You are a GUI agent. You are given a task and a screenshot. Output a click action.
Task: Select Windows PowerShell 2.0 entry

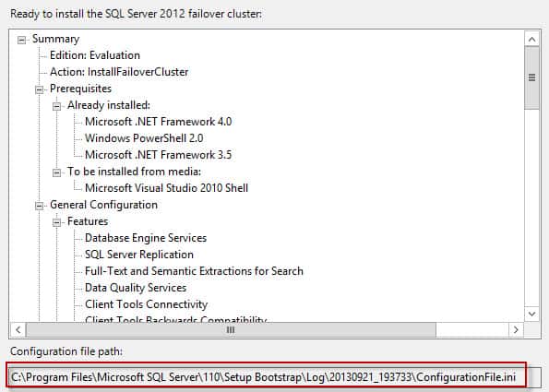144,138
